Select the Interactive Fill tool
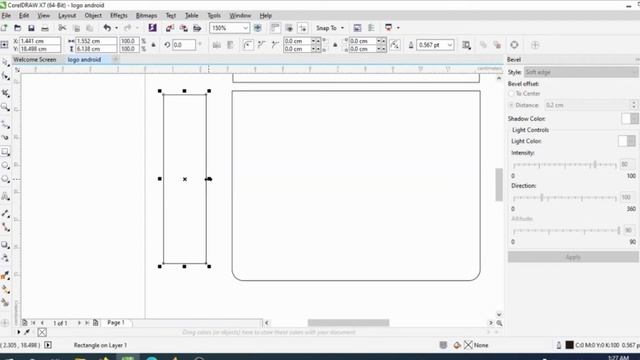This screenshot has width=640, height=360. click(5, 289)
